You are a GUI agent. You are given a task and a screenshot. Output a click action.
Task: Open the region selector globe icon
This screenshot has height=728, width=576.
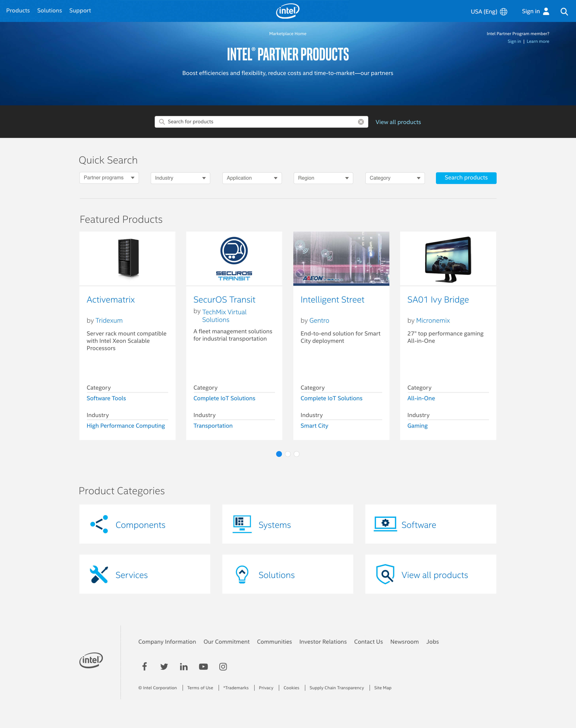pyautogui.click(x=503, y=12)
